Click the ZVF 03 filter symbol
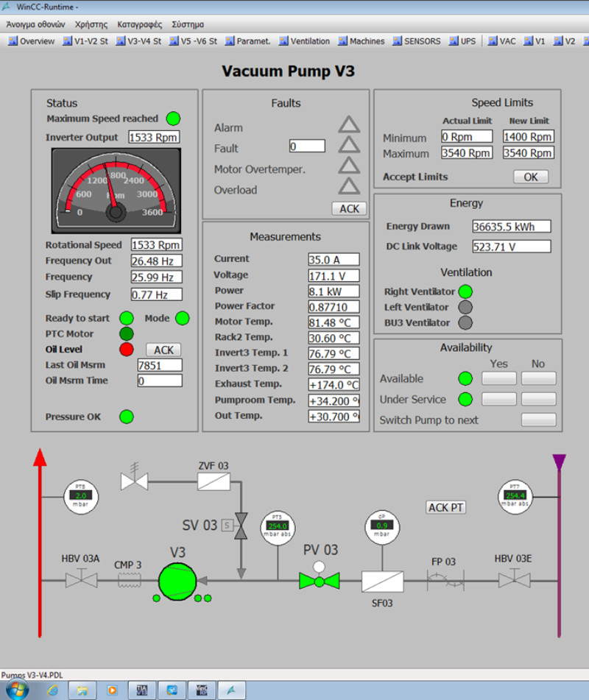Viewport: 589px width, 700px height. point(214,481)
